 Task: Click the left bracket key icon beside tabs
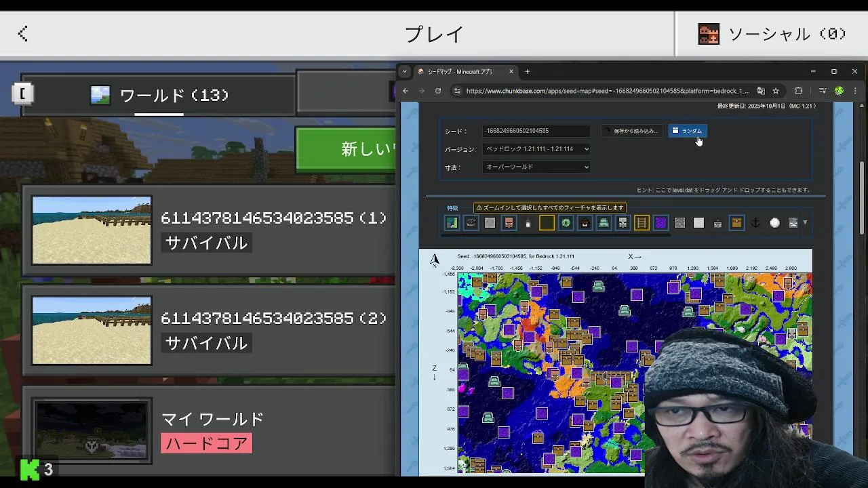pyautogui.click(x=22, y=94)
